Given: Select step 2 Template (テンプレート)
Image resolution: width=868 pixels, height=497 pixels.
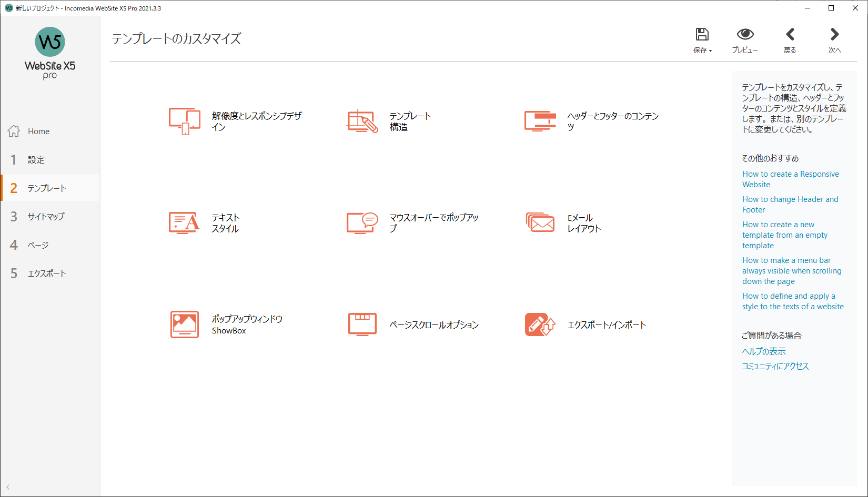Looking at the screenshot, I should pyautogui.click(x=50, y=188).
